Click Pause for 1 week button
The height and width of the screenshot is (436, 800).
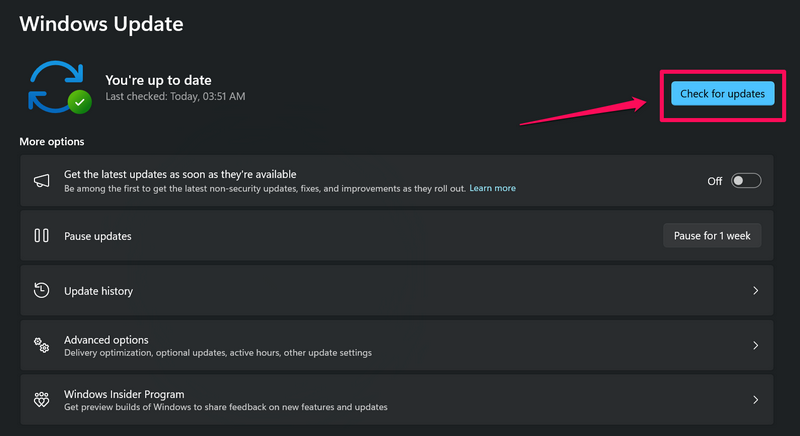[x=712, y=236]
